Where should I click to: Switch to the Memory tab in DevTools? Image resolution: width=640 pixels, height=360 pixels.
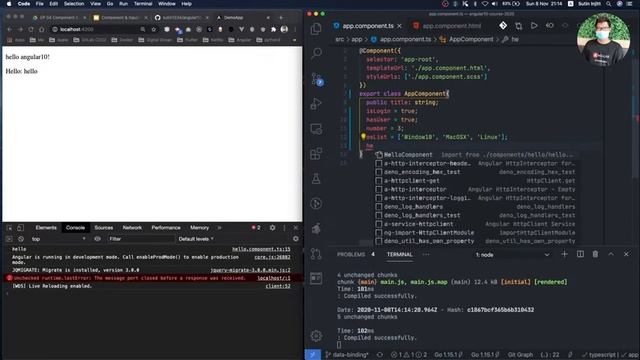point(199,228)
